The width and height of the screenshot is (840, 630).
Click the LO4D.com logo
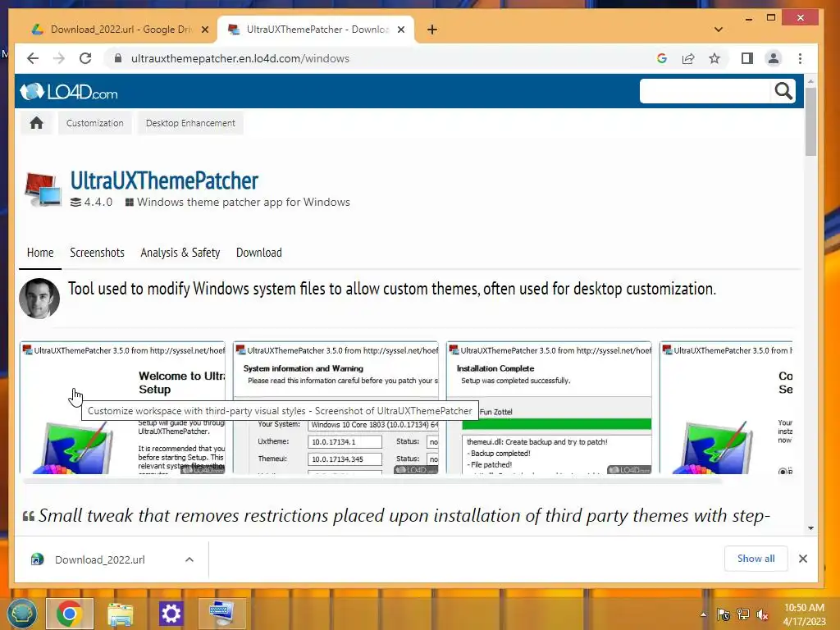69,92
